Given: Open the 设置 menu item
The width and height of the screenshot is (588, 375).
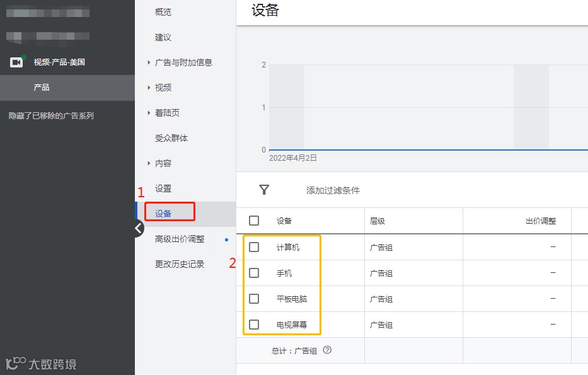Looking at the screenshot, I should coord(163,188).
